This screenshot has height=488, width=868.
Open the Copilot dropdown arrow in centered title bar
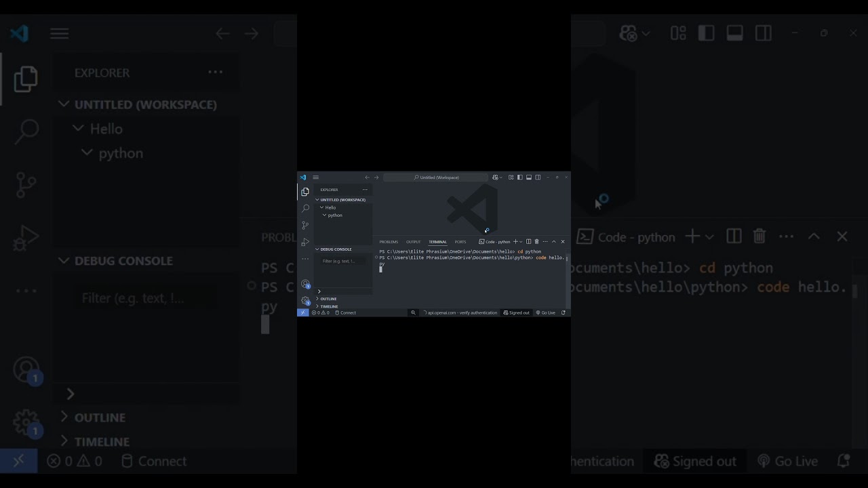click(501, 178)
